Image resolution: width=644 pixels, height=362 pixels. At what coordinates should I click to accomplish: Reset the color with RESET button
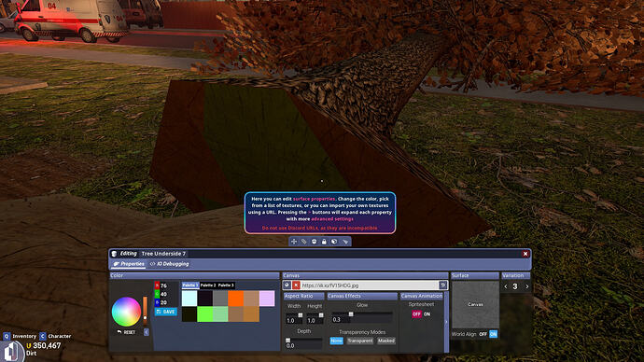click(126, 332)
